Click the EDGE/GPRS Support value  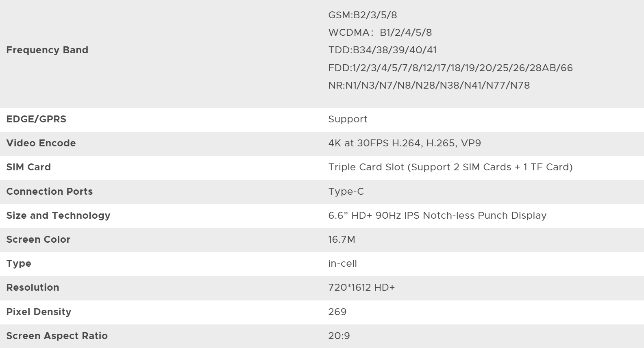(x=348, y=119)
